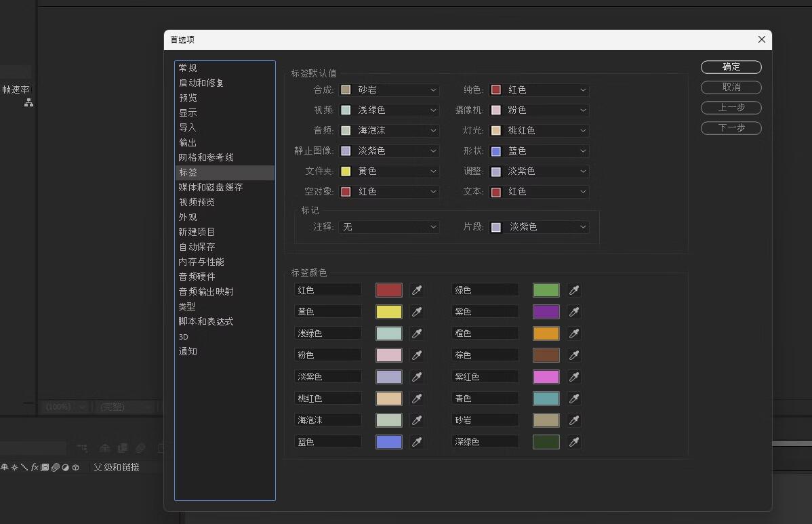Use eyedropper for 深绿色 label
Screen dimensions: 812x524
coord(574,442)
